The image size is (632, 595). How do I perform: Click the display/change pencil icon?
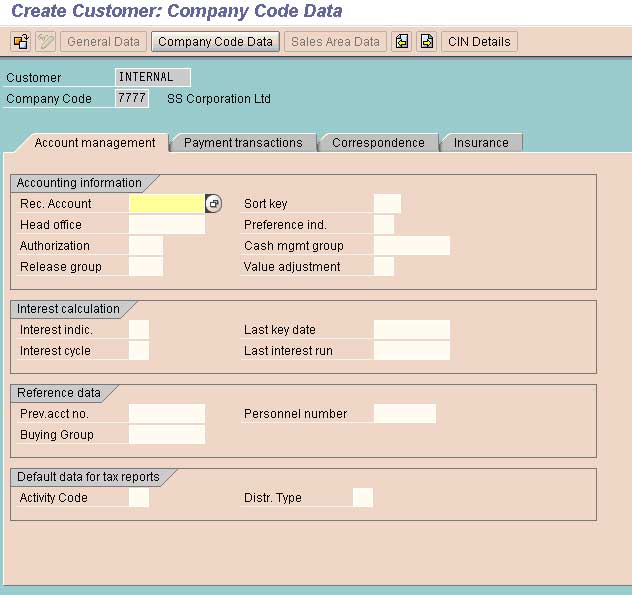click(x=46, y=42)
